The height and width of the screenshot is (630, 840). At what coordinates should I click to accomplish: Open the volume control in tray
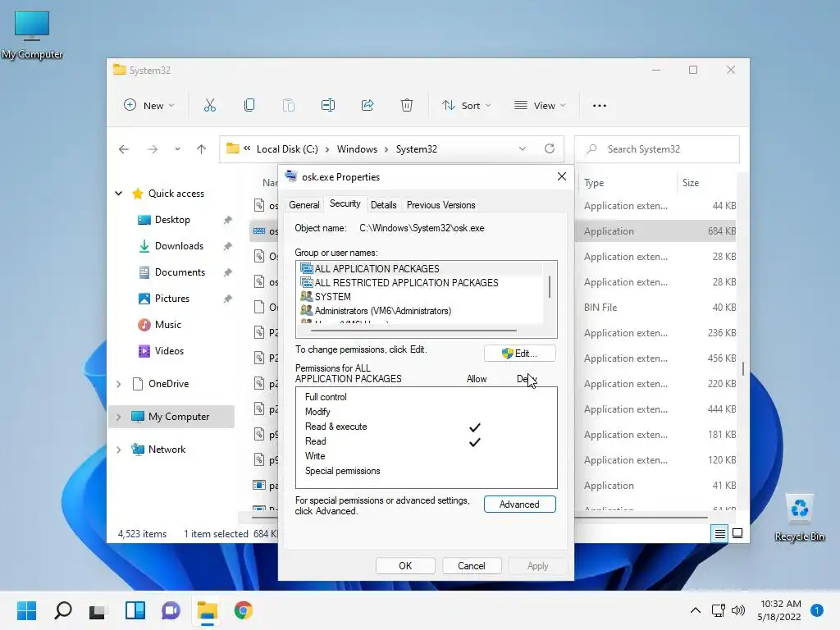coord(738,610)
